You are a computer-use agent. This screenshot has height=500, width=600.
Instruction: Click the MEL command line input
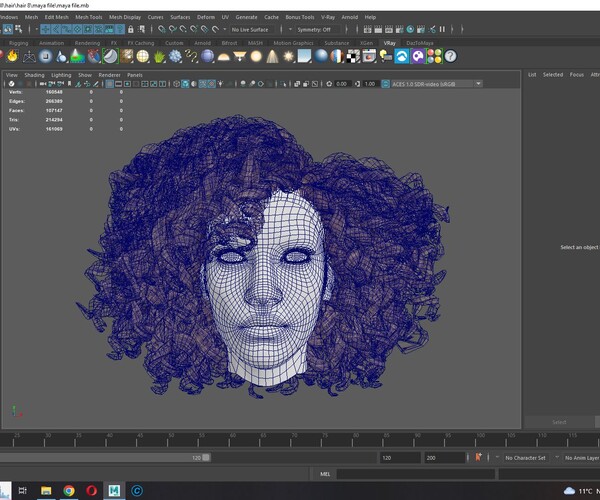416,474
